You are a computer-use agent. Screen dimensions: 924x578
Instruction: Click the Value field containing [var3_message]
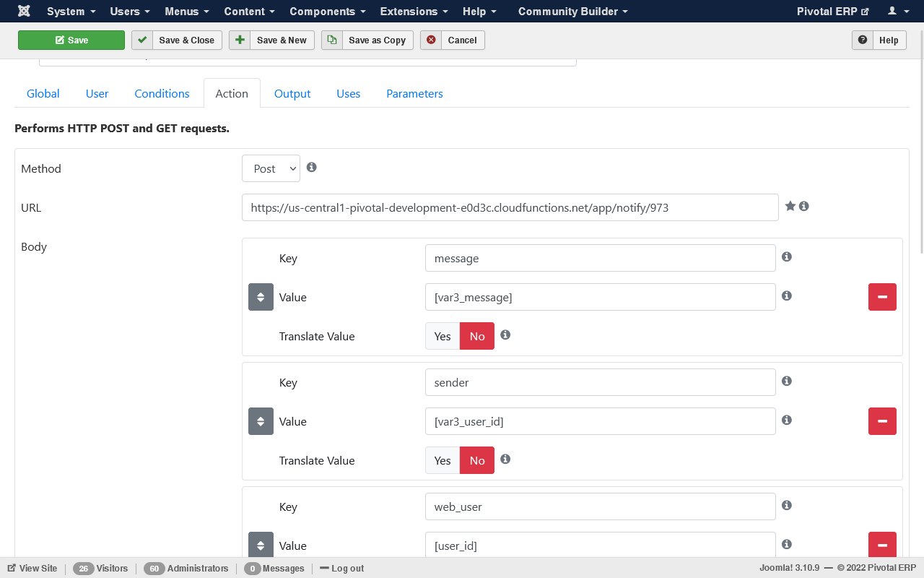tap(601, 297)
